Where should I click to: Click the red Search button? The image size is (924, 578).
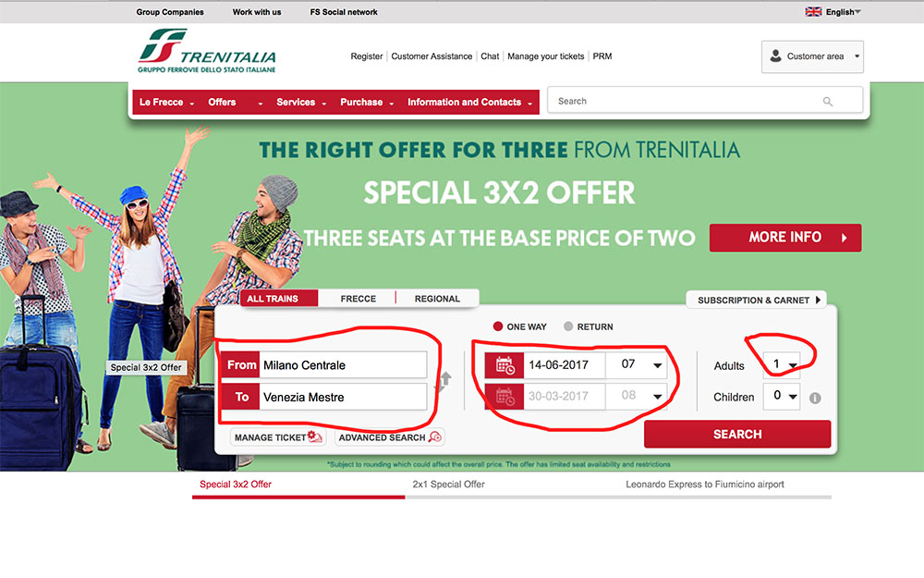pyautogui.click(x=737, y=434)
